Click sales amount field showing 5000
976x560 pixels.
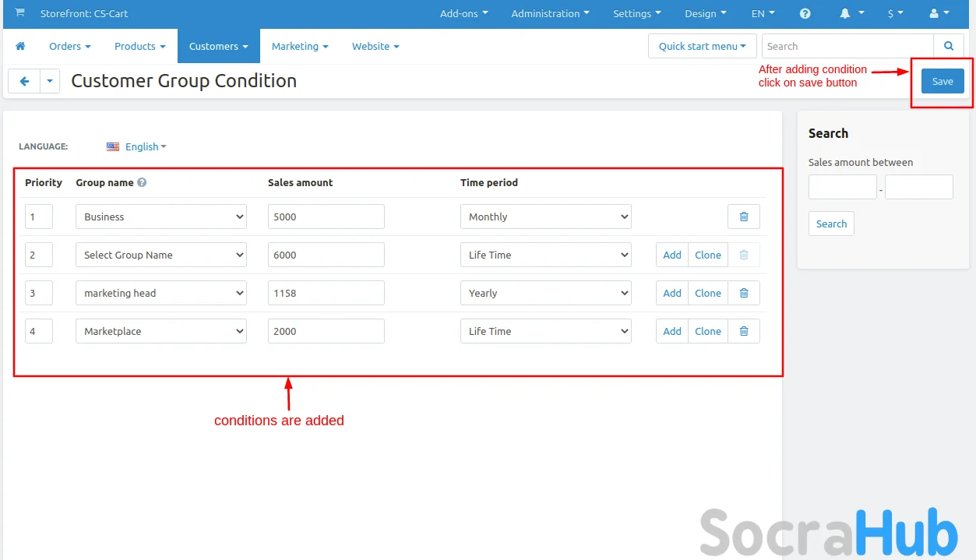click(x=326, y=217)
